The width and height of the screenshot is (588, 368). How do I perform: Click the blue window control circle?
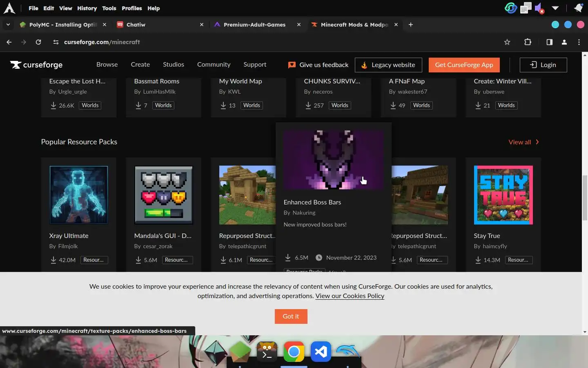point(568,25)
